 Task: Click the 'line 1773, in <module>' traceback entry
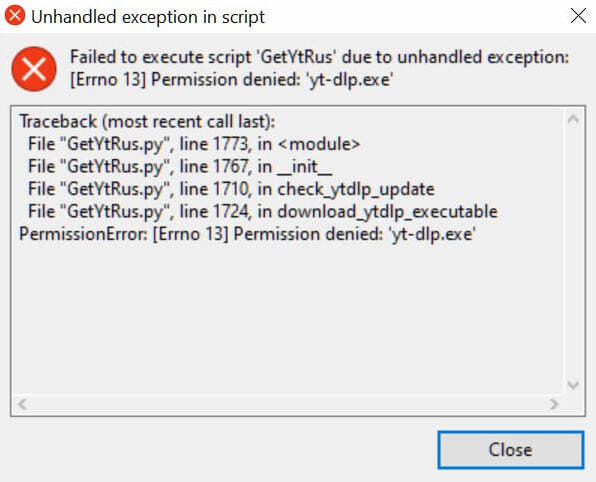coord(194,144)
